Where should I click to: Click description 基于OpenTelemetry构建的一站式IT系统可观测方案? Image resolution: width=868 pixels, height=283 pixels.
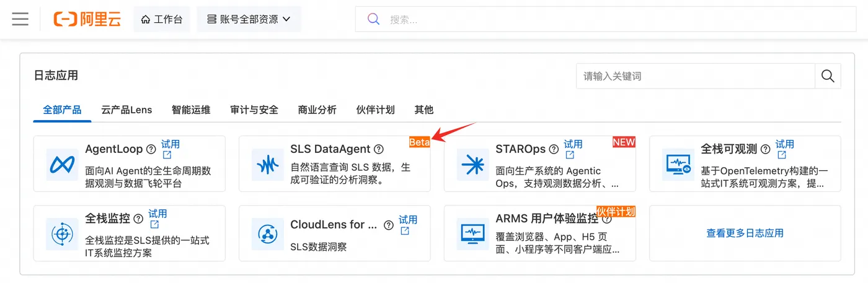(764, 177)
